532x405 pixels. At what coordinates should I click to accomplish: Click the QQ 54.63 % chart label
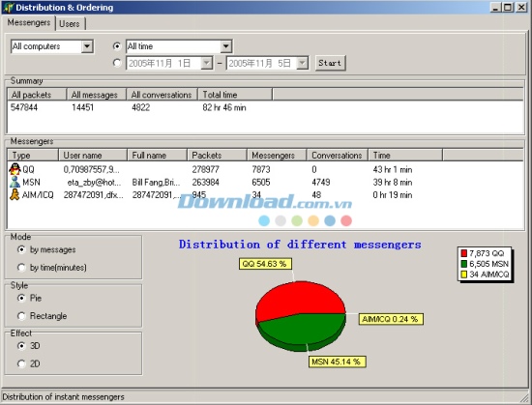[265, 264]
